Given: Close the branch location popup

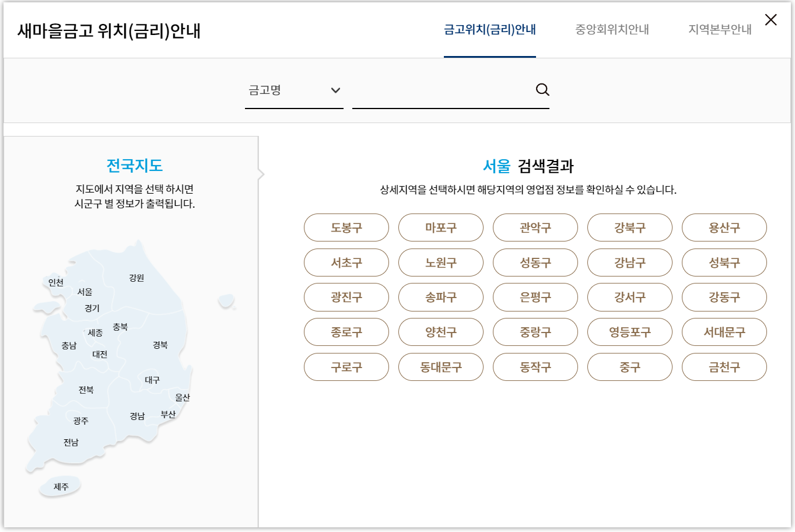Looking at the screenshot, I should [x=771, y=19].
